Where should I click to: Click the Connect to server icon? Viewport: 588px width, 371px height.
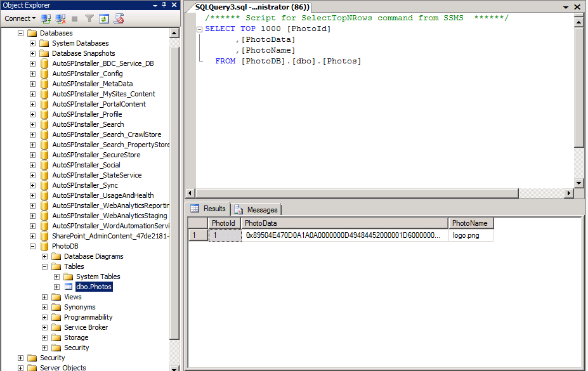click(46, 18)
